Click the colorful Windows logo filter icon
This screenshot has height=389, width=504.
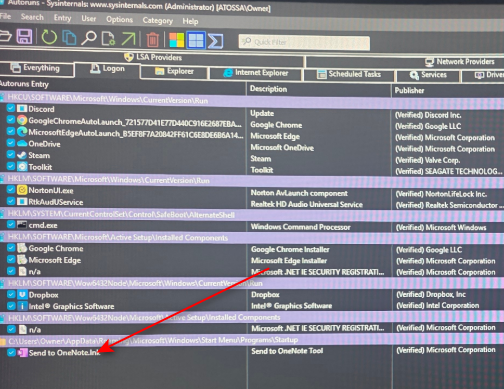click(176, 40)
